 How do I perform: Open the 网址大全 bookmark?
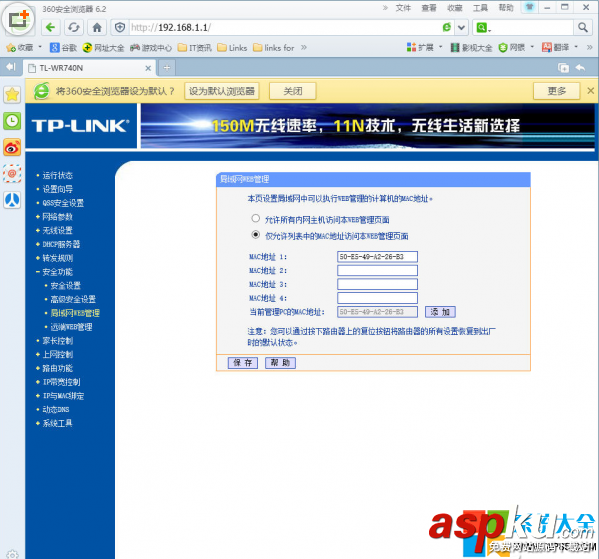coord(104,47)
